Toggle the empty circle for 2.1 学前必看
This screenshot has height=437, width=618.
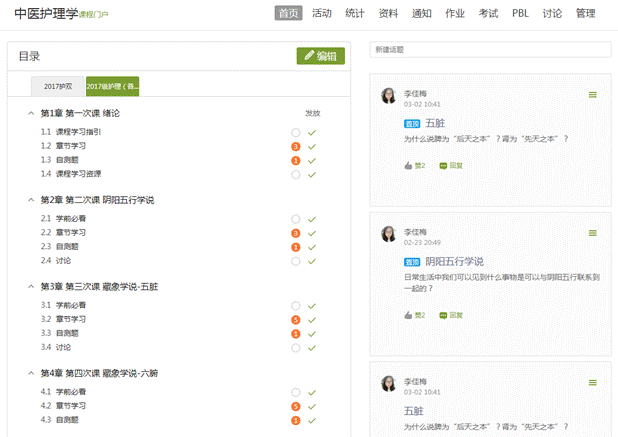[296, 219]
